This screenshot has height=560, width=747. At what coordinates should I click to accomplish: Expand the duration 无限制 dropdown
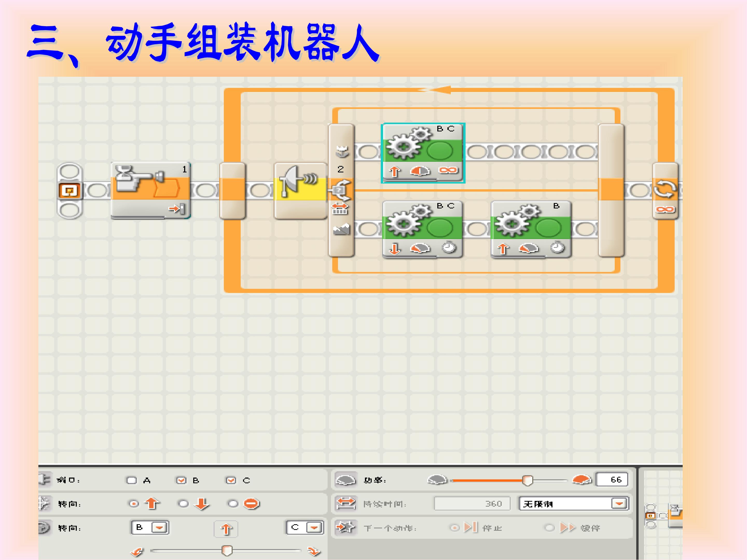619,504
